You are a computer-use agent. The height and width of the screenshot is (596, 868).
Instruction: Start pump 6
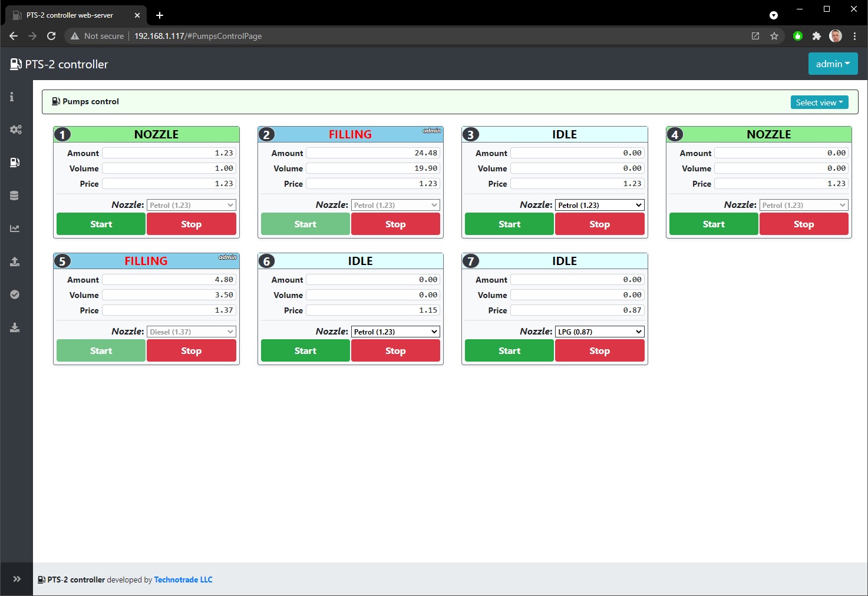point(305,351)
